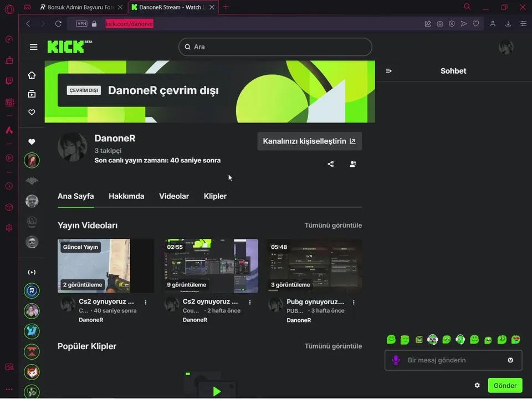
Task: Open the R logo channel in sidebar
Action: coord(32,291)
